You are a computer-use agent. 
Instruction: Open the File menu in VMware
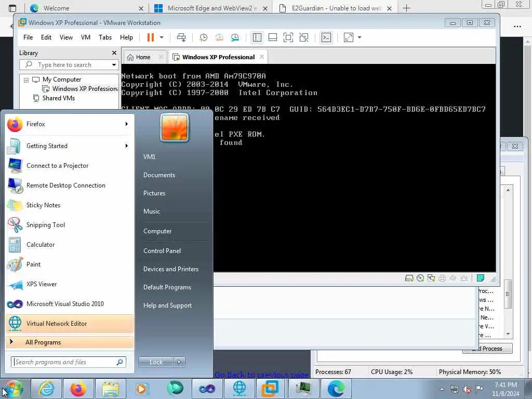point(28,37)
